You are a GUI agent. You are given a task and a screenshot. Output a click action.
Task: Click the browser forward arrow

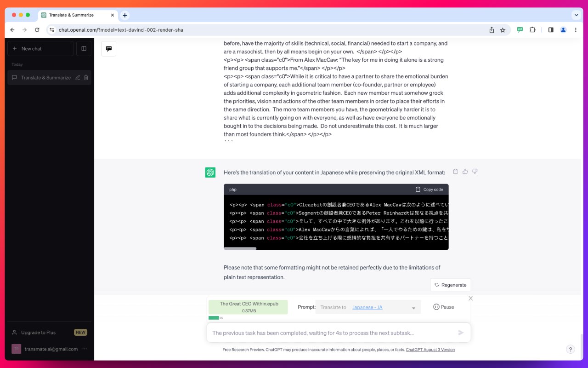25,30
